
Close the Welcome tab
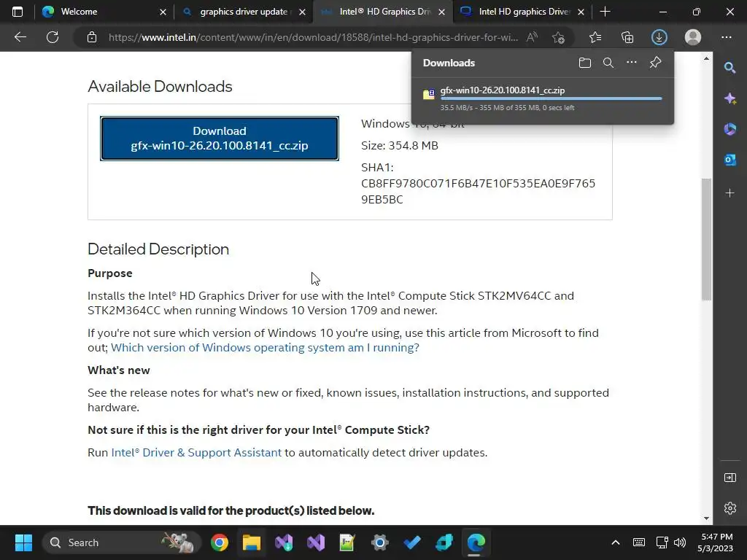pos(163,12)
